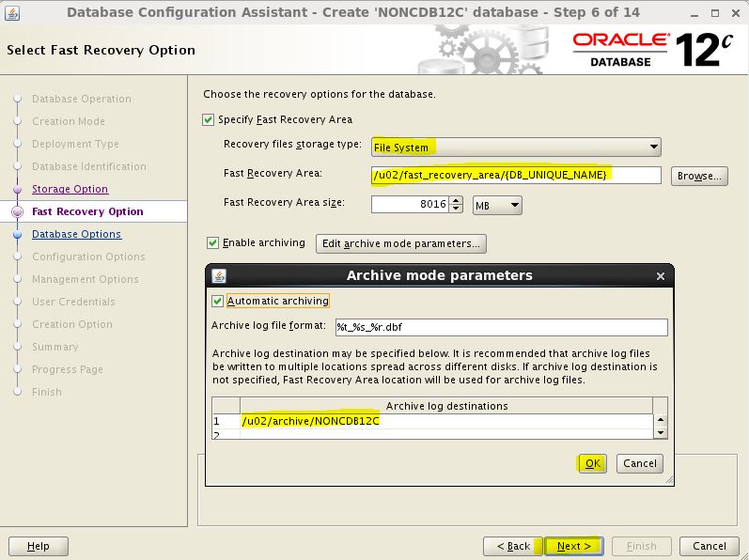Select first archive log destination row
Image resolution: width=749 pixels, height=560 pixels.
point(442,421)
